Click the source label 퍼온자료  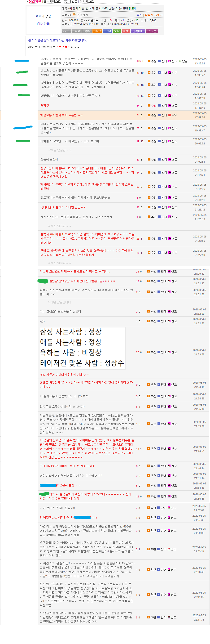pos(93,21)
